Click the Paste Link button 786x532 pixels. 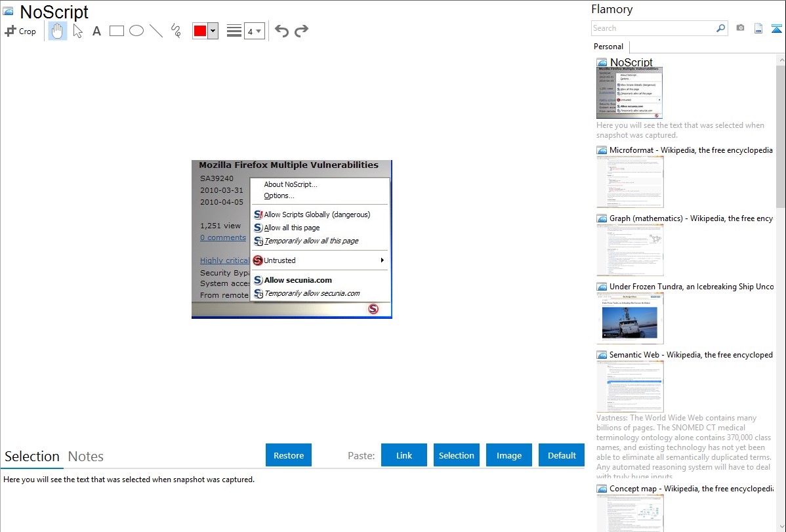coord(404,455)
